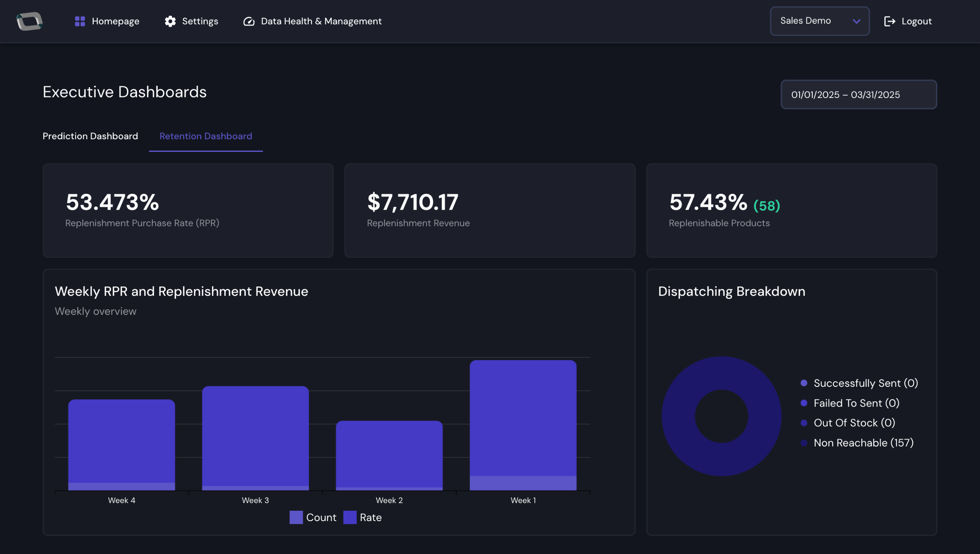Screen dimensions: 980x554
Task: Click the Settings gear icon
Action: coord(170,21)
